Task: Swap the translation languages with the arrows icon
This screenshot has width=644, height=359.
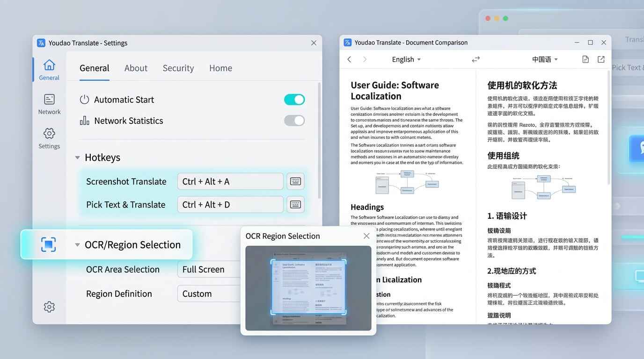Action: pyautogui.click(x=476, y=59)
